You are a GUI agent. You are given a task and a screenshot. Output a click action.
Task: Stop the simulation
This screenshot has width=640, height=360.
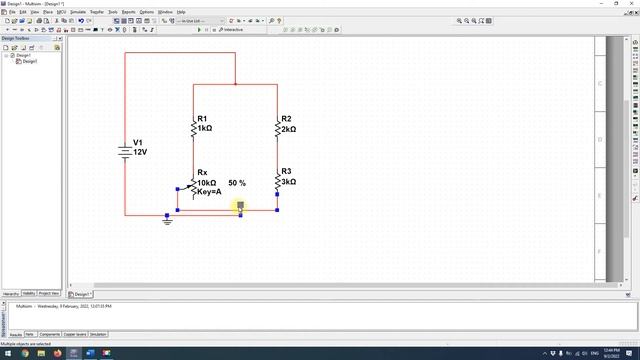(214, 30)
